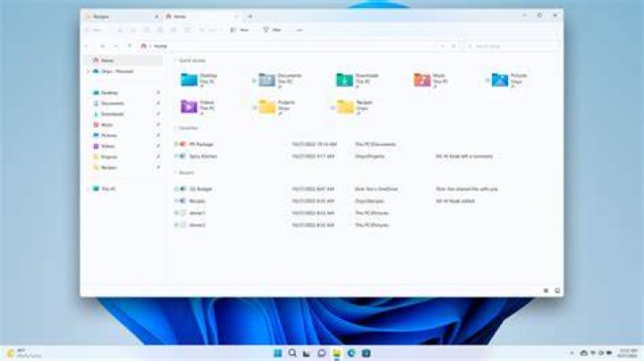The height and width of the screenshot is (361, 644).
Task: Click File Explorer icon in the taskbar
Action: [336, 353]
